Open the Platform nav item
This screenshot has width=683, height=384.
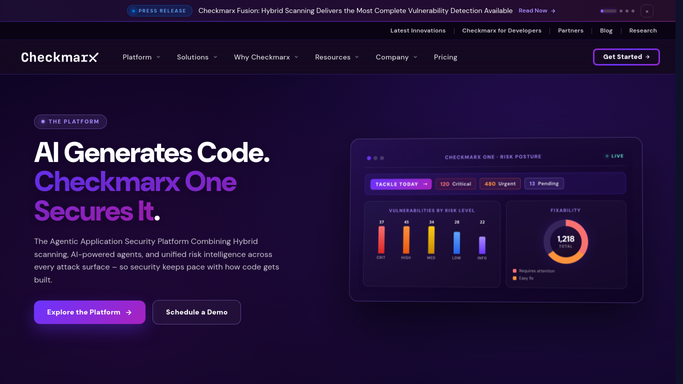coord(137,57)
